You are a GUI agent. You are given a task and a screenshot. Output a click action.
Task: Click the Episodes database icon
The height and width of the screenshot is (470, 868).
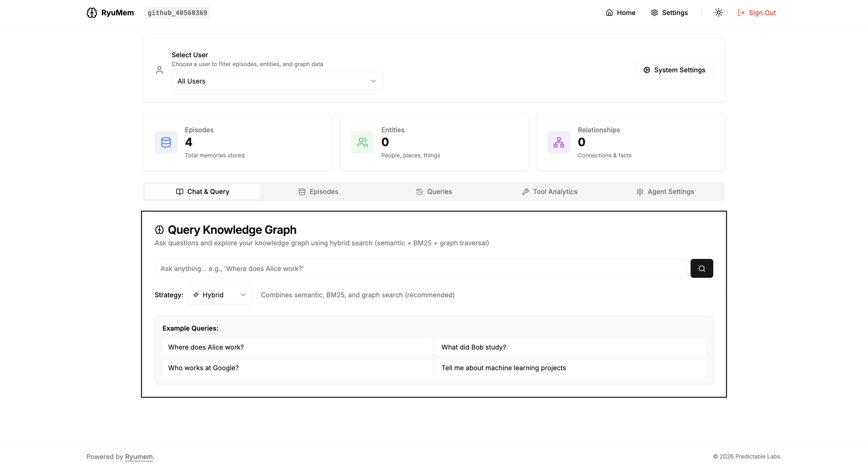(x=166, y=142)
